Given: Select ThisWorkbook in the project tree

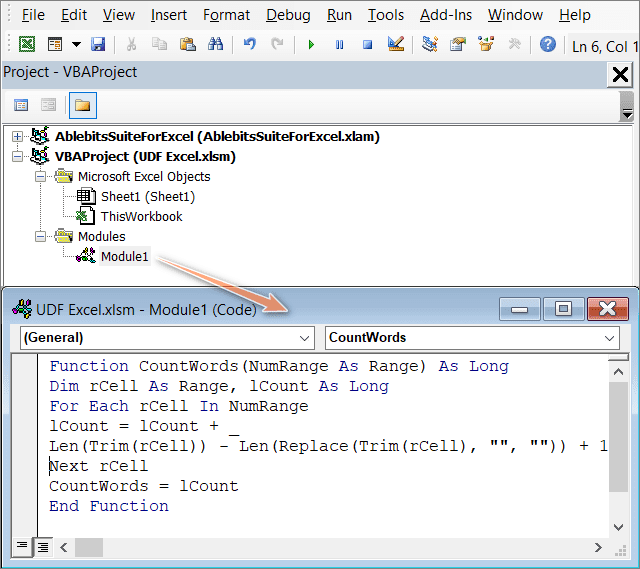Looking at the screenshot, I should coord(141,216).
